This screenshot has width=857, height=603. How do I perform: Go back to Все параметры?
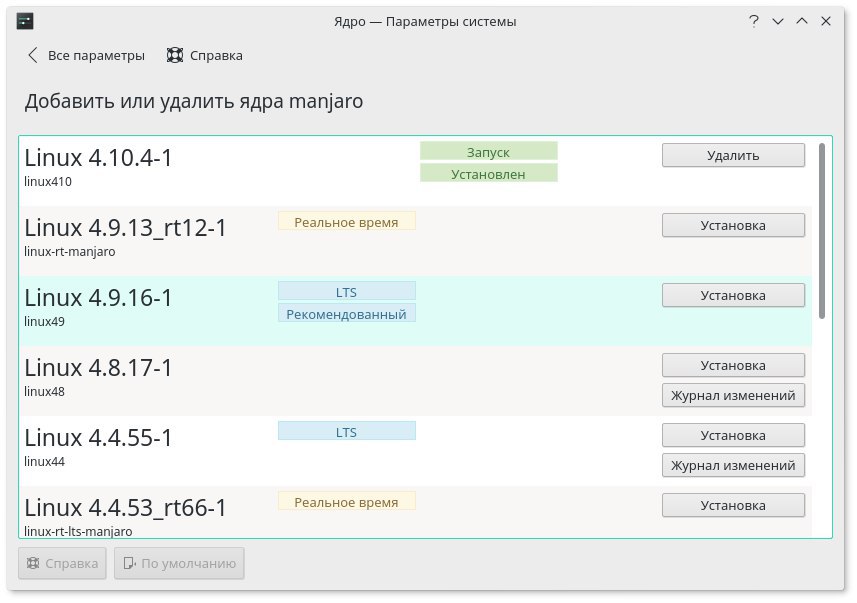[x=86, y=56]
